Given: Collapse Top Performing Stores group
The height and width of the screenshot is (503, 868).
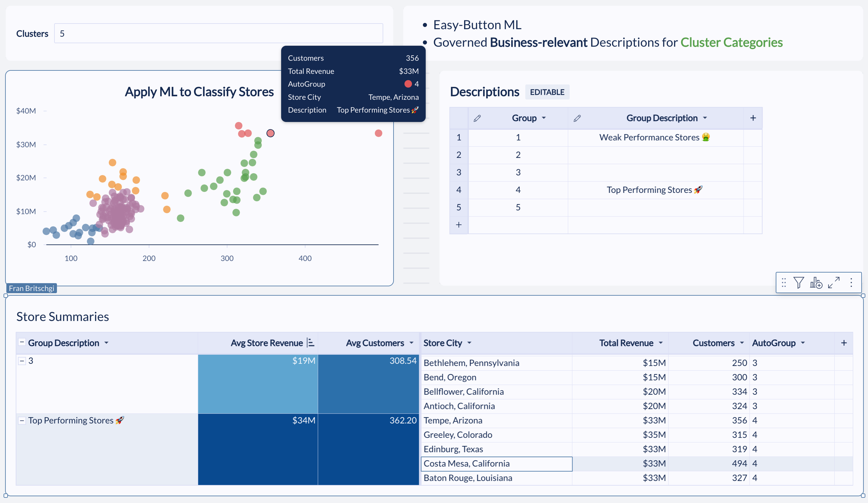Looking at the screenshot, I should [22, 421].
